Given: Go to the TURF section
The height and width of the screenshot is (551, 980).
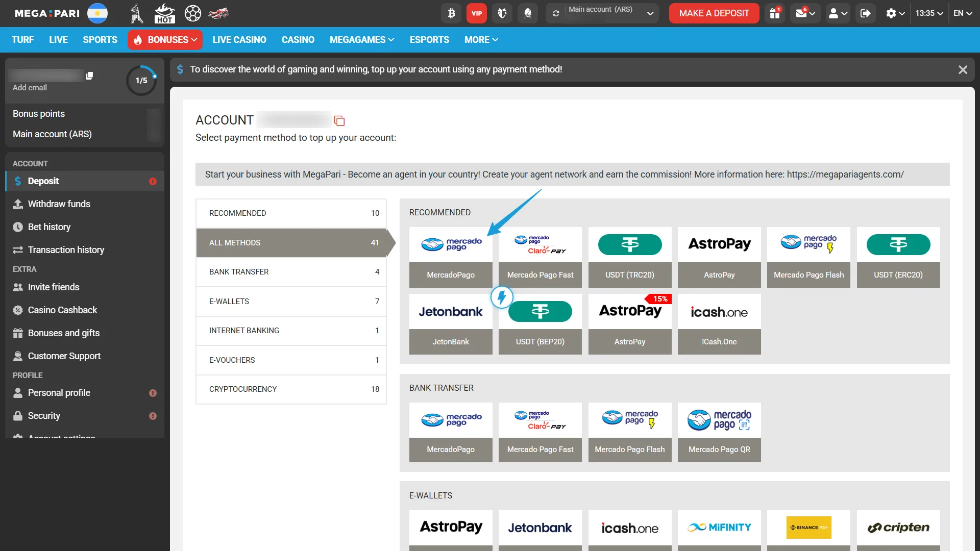Looking at the screenshot, I should point(22,40).
